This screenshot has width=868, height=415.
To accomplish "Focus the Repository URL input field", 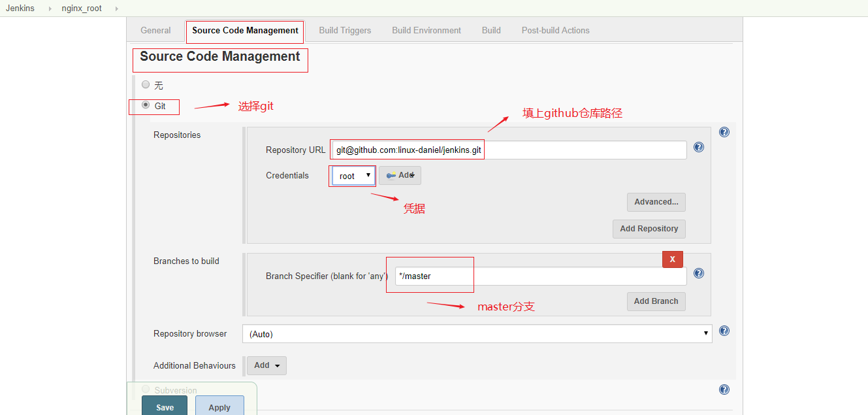I will [x=509, y=150].
